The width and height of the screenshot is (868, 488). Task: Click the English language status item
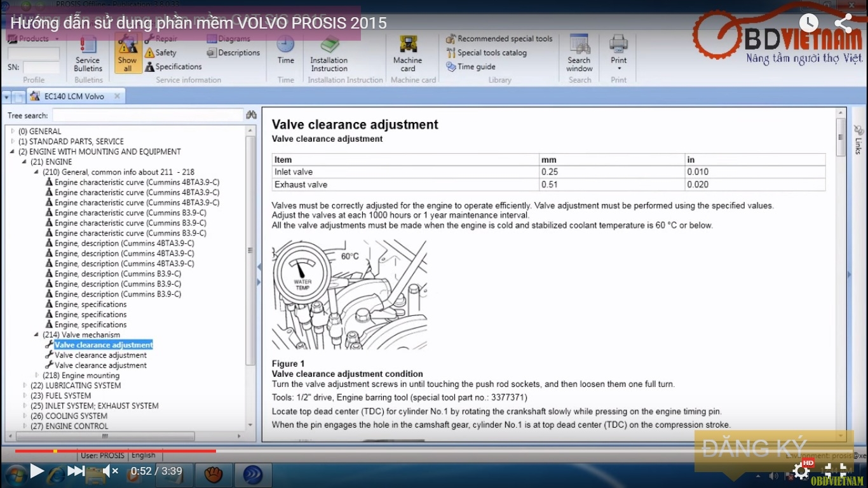click(x=143, y=455)
